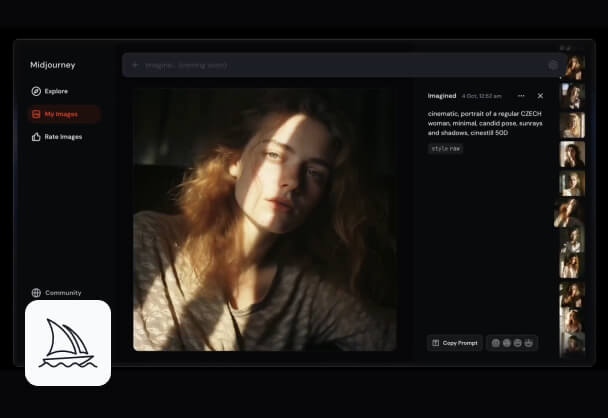Open the Community link
The height and width of the screenshot is (418, 608).
63,293
